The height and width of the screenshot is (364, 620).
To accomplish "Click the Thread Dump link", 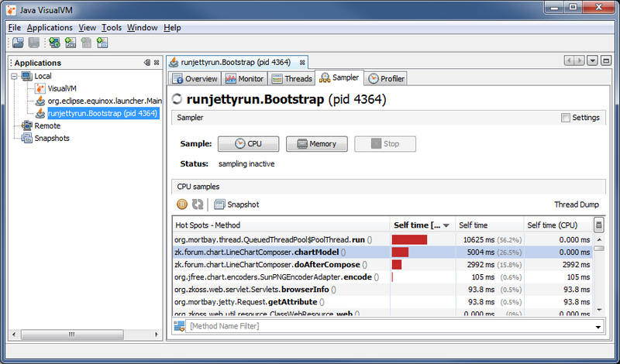I will click(576, 204).
